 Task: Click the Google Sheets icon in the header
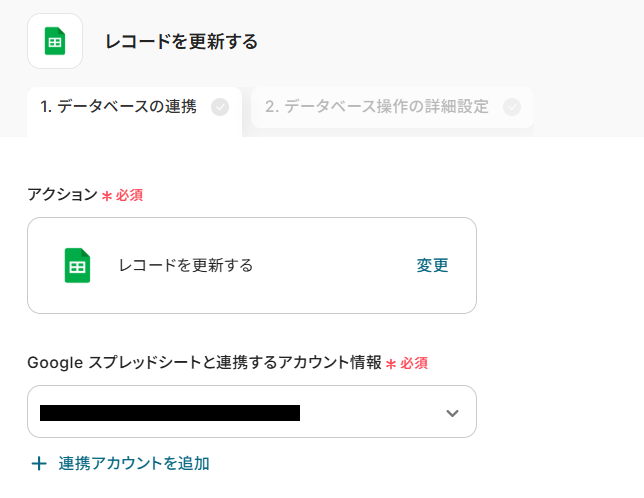tap(55, 41)
